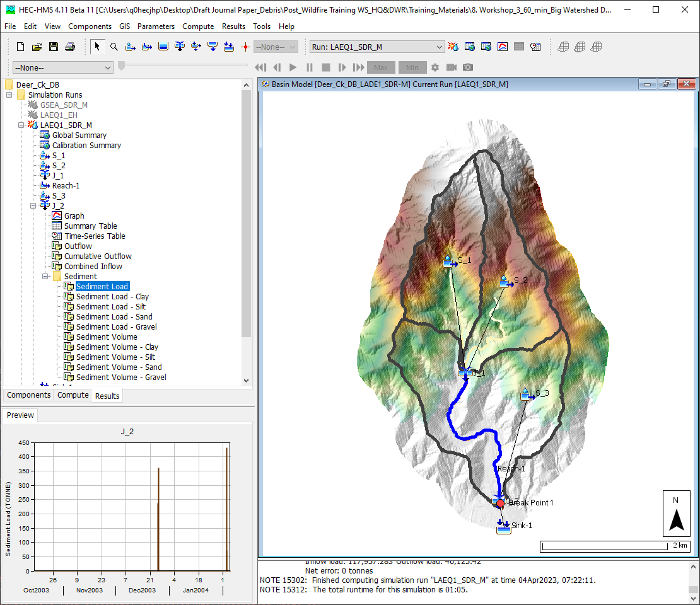Select the Arrow pointer tool
Image resolution: width=700 pixels, height=605 pixels.
click(x=98, y=47)
